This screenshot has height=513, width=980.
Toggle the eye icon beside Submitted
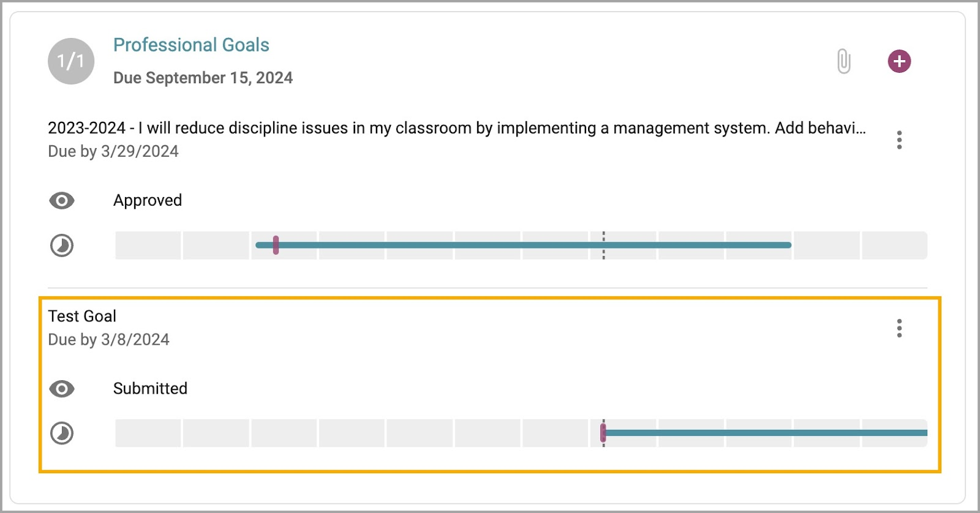[x=62, y=389]
